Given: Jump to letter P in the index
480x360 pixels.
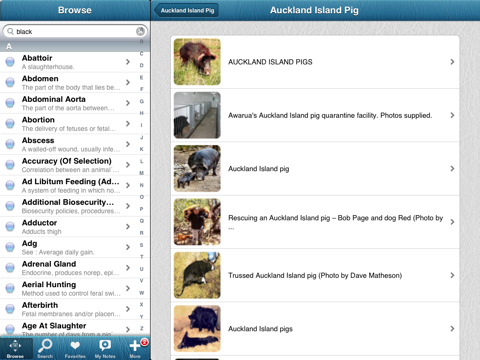Looking at the screenshot, I should point(141,209).
